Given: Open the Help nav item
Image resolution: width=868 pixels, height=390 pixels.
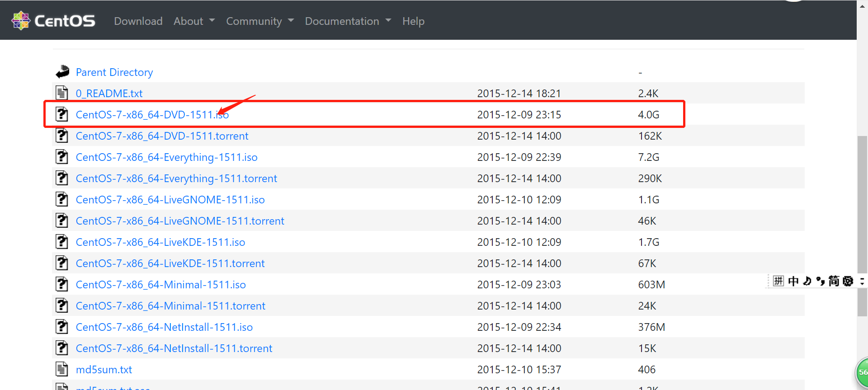Looking at the screenshot, I should [x=413, y=21].
